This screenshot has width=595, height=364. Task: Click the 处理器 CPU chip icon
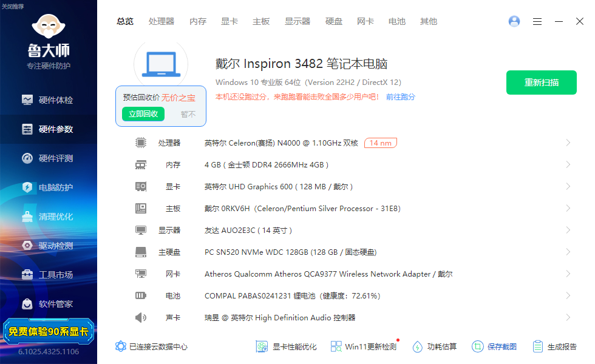pos(141,143)
